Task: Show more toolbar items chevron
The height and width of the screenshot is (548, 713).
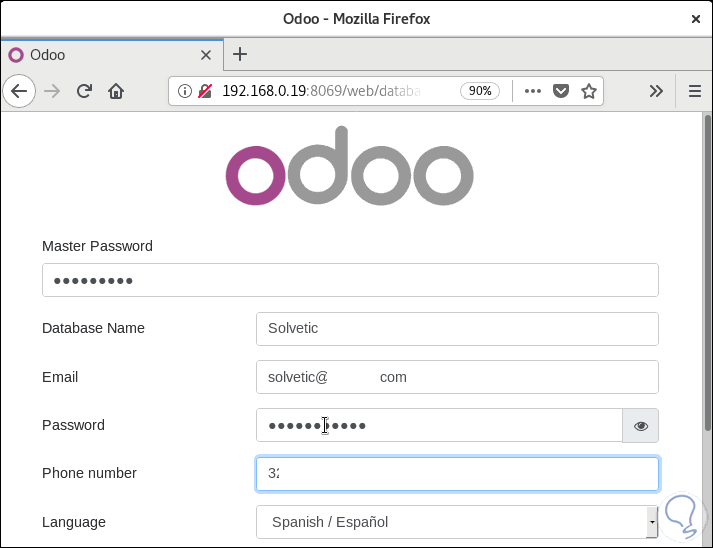Action: 656,91
